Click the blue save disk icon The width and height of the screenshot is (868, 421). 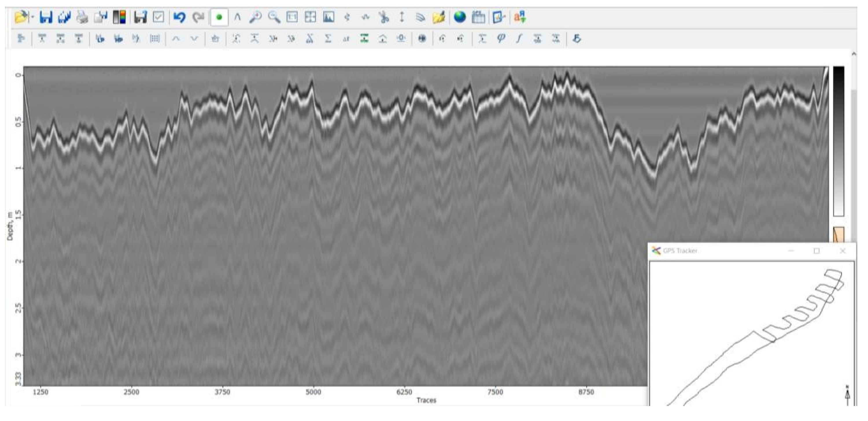pyautogui.click(x=46, y=17)
